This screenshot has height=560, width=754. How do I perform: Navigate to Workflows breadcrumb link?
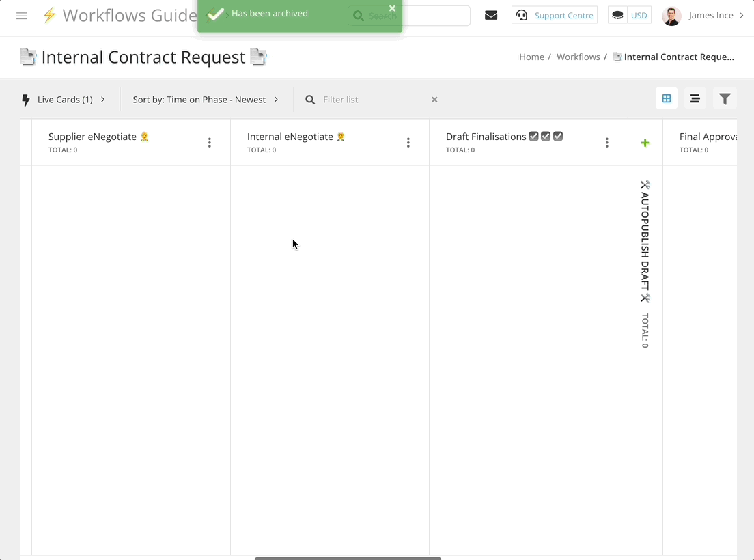[x=578, y=57]
